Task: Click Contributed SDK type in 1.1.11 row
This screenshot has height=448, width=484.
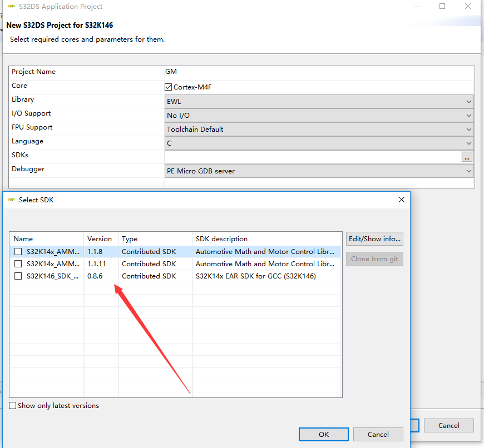Action: pyautogui.click(x=149, y=264)
